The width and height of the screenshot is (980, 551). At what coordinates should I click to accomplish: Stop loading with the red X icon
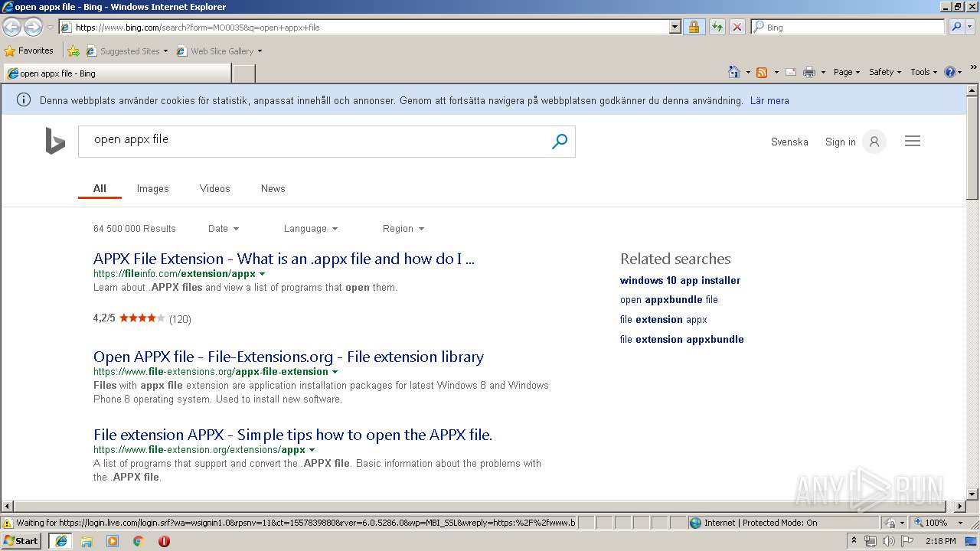tap(737, 27)
